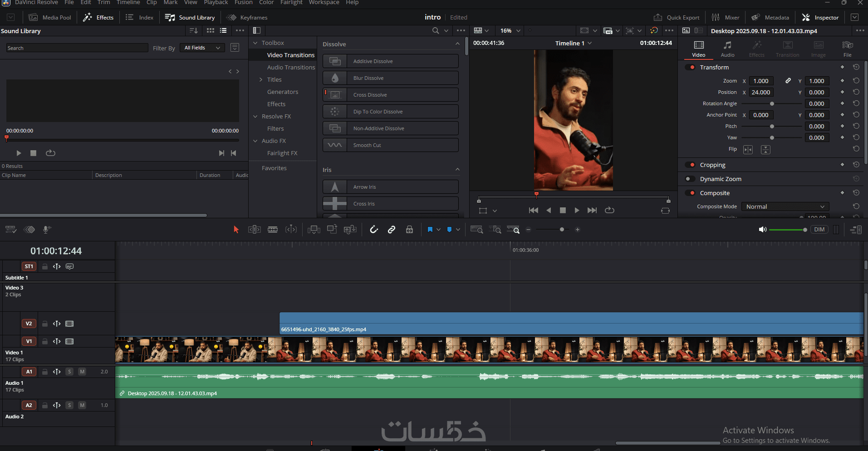868x451 pixels.
Task: Switch to Inspector Audio tab
Action: pyautogui.click(x=727, y=49)
